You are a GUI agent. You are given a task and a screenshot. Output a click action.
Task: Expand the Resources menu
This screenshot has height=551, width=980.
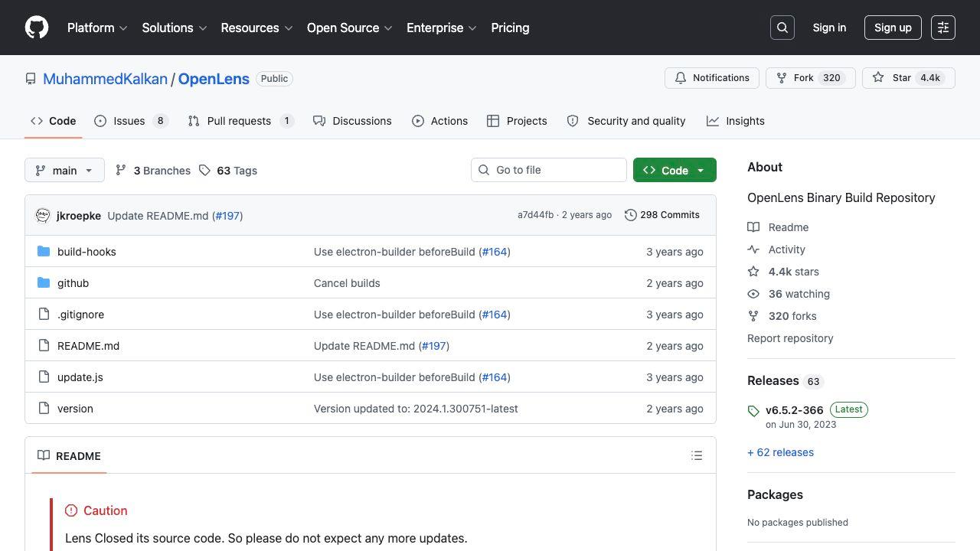click(x=256, y=28)
